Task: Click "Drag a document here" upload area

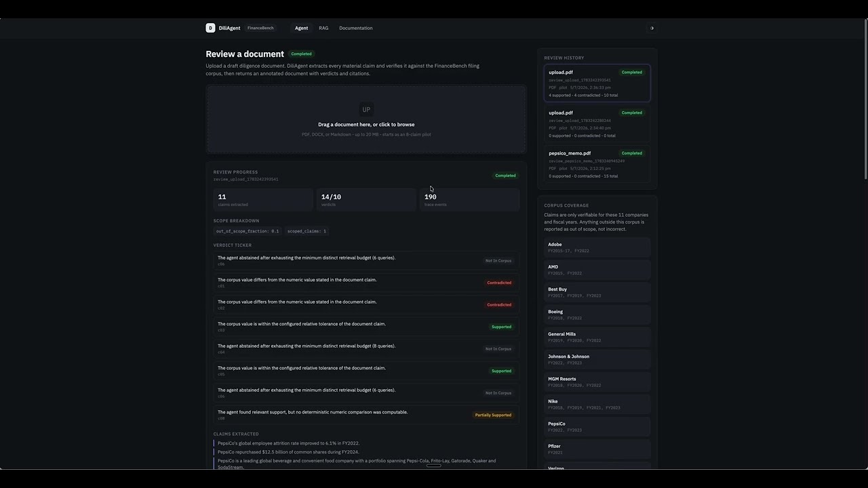Action: pyautogui.click(x=366, y=119)
